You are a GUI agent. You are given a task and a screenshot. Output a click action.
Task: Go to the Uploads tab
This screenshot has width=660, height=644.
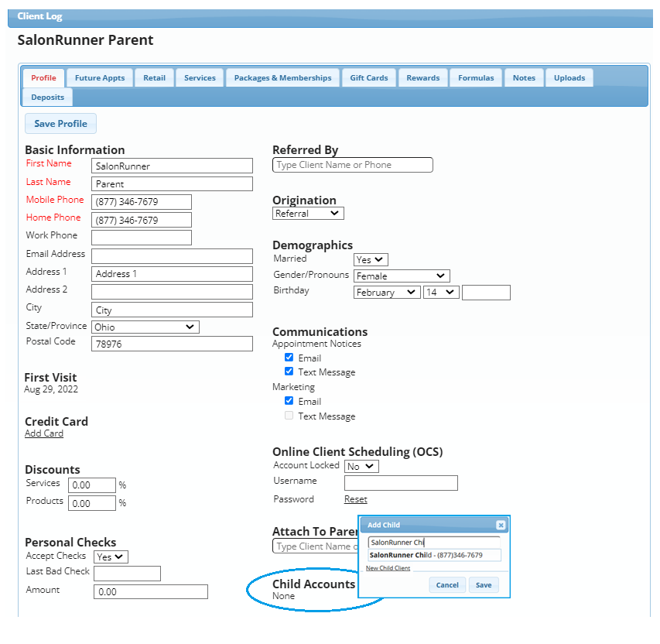569,78
